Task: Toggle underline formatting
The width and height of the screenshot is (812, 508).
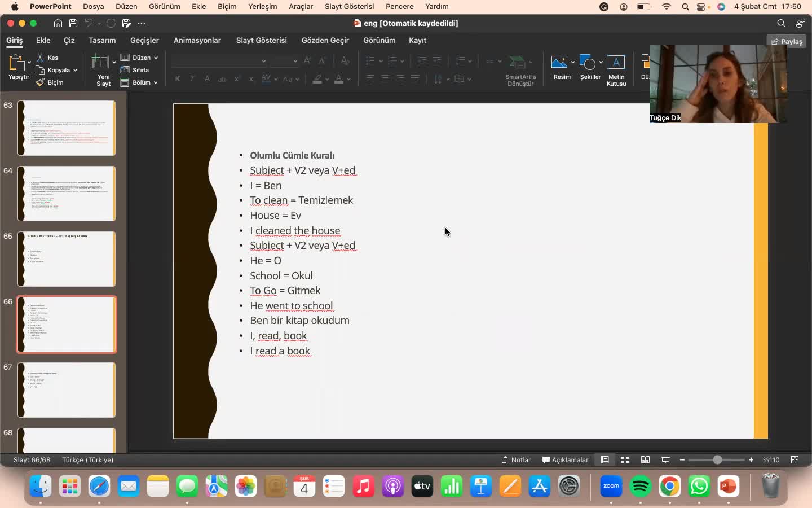Action: [x=207, y=79]
